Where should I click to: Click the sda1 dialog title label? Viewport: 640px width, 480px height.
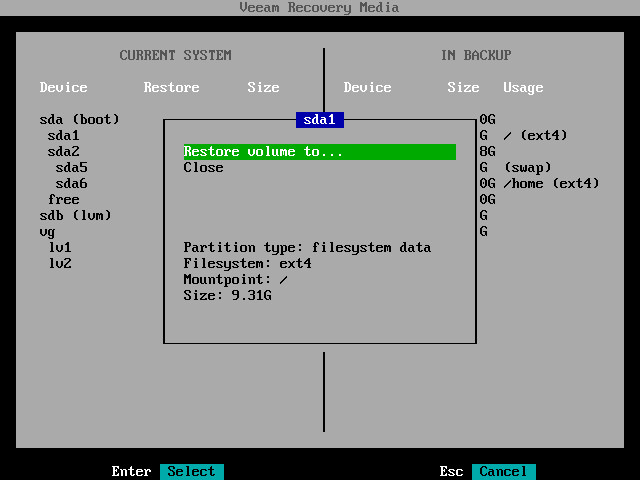320,120
